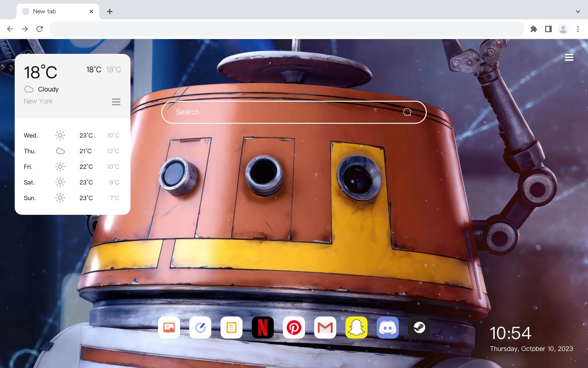Close the New tab tab

pyautogui.click(x=92, y=11)
